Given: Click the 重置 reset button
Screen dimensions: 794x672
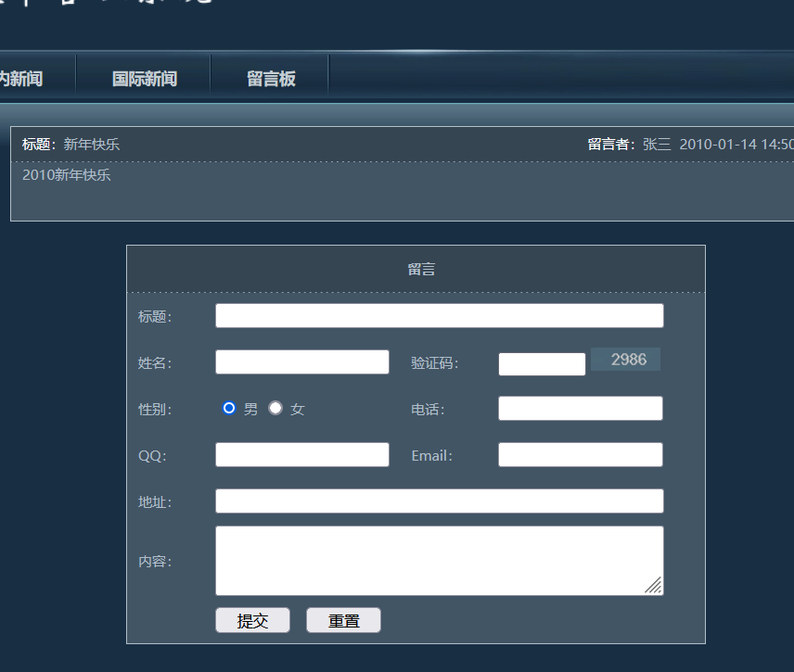Looking at the screenshot, I should [x=343, y=620].
